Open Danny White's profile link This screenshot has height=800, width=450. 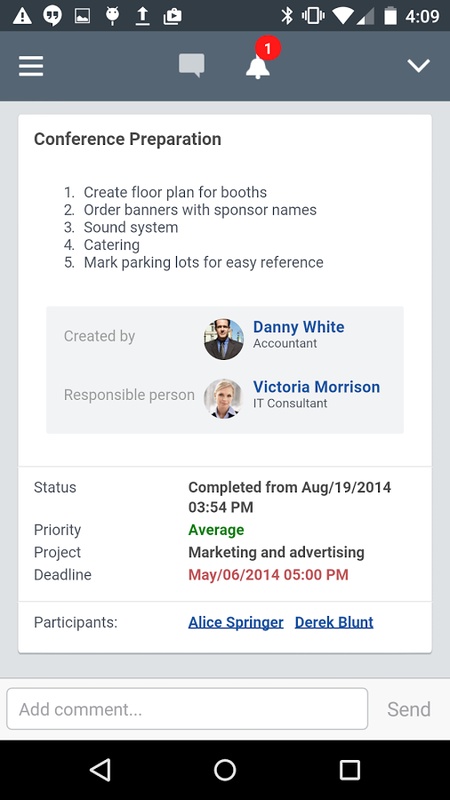point(298,327)
